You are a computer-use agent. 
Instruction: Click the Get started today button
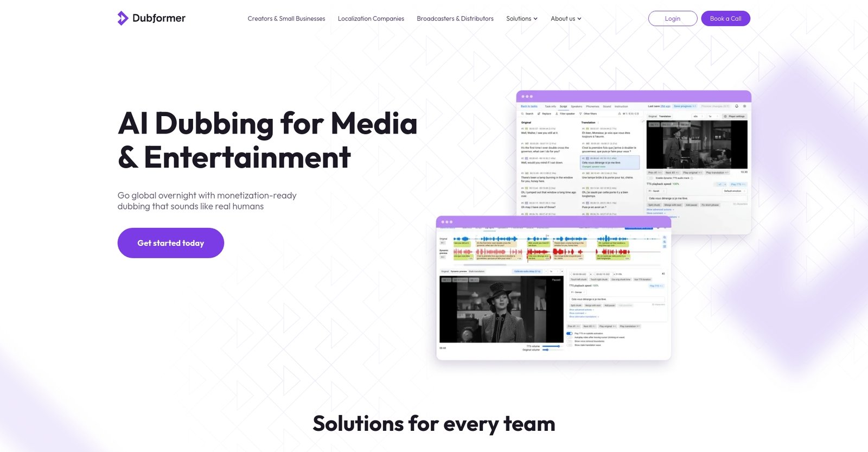click(x=170, y=243)
